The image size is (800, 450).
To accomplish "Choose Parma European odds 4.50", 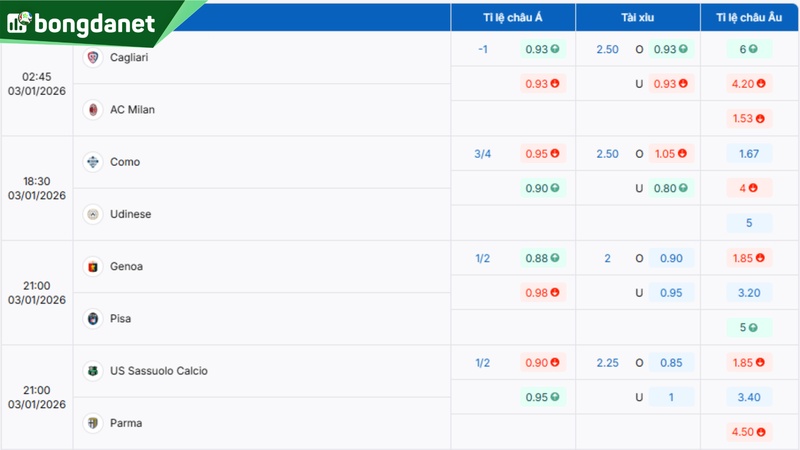I will [x=749, y=431].
